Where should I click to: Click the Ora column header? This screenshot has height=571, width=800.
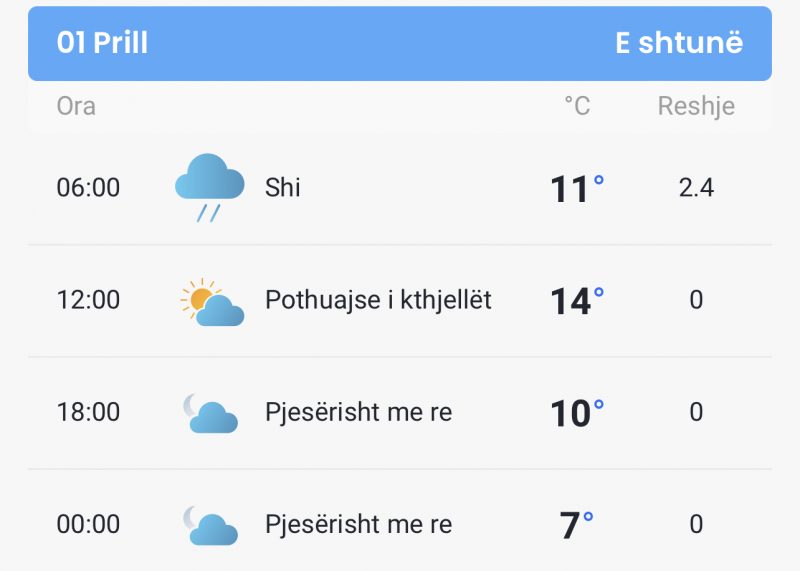point(76,106)
